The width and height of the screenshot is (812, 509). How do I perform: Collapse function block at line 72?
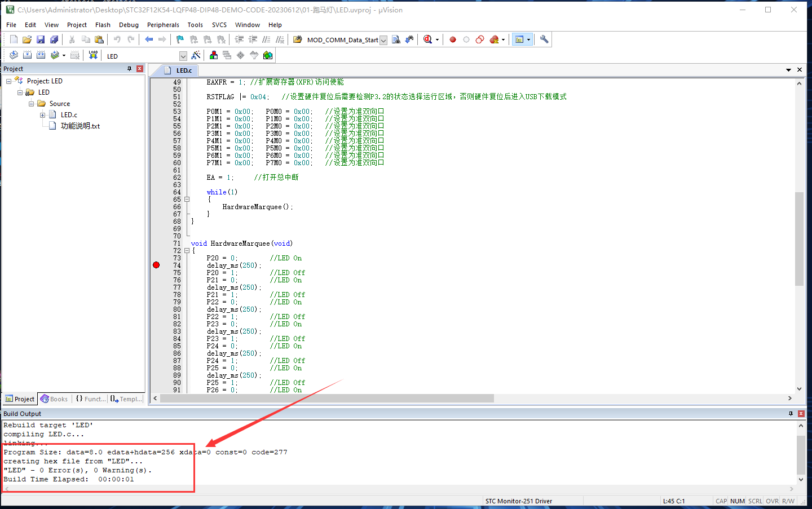coord(187,251)
